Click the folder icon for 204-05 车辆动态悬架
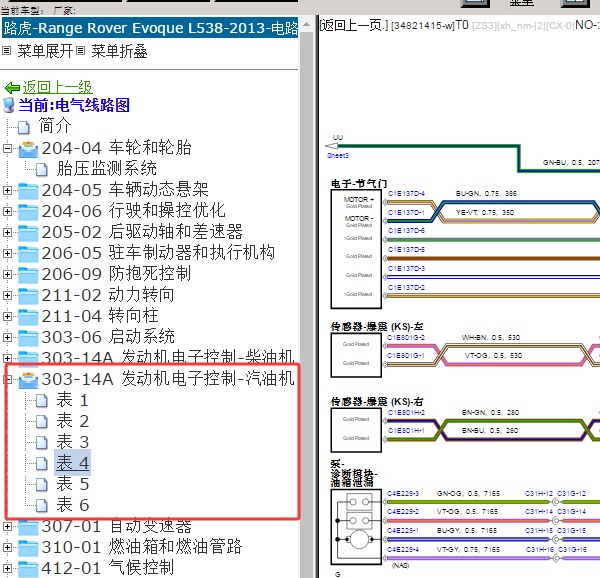600x578 pixels. point(28,190)
